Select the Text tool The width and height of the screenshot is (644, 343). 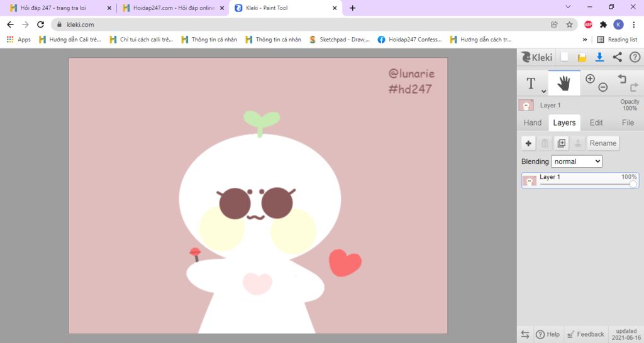click(531, 84)
